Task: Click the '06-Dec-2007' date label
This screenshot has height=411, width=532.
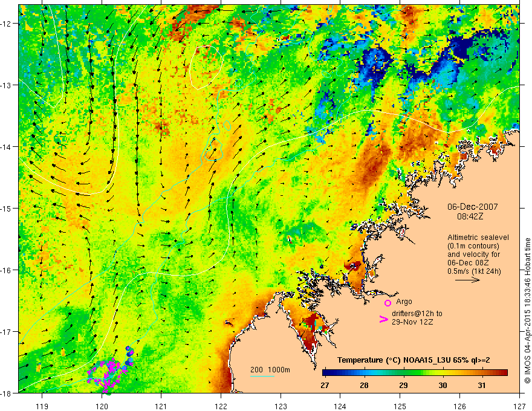Action: pyautogui.click(x=473, y=207)
